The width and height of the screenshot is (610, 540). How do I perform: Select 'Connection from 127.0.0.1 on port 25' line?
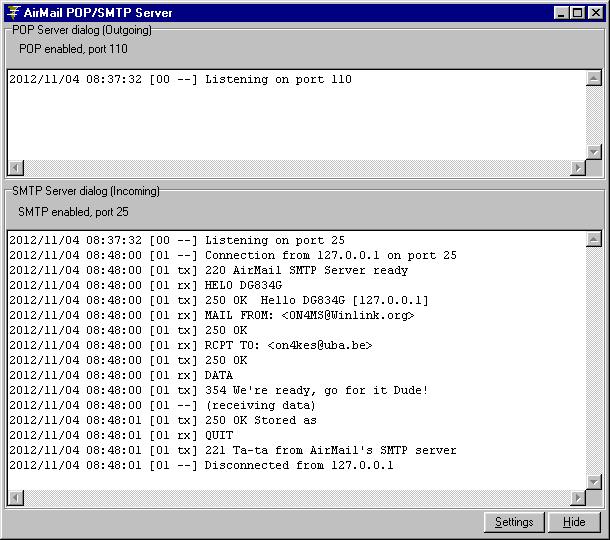pyautogui.click(x=233, y=255)
